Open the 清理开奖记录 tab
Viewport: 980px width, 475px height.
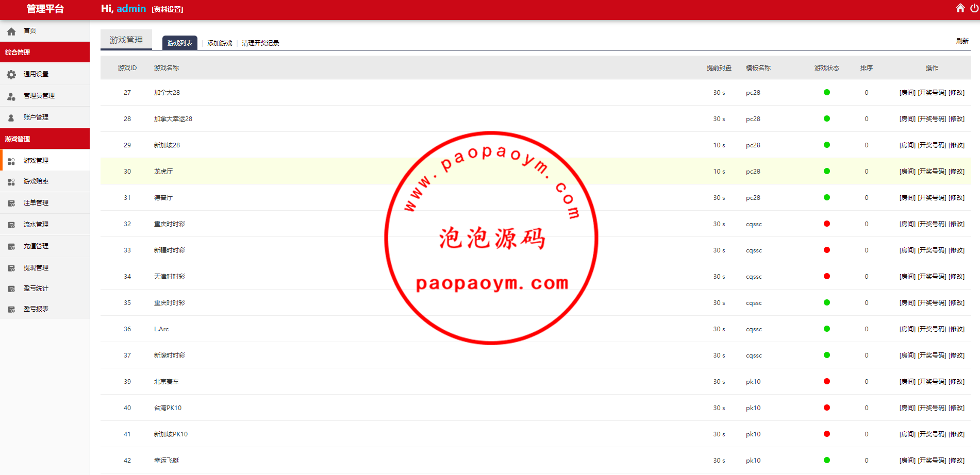[260, 43]
